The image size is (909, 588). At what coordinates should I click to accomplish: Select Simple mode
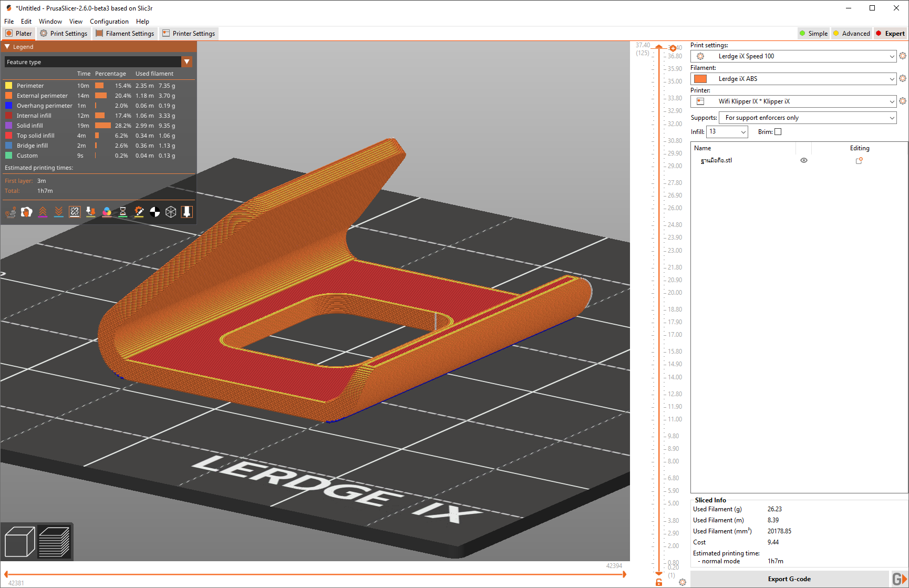pos(813,33)
